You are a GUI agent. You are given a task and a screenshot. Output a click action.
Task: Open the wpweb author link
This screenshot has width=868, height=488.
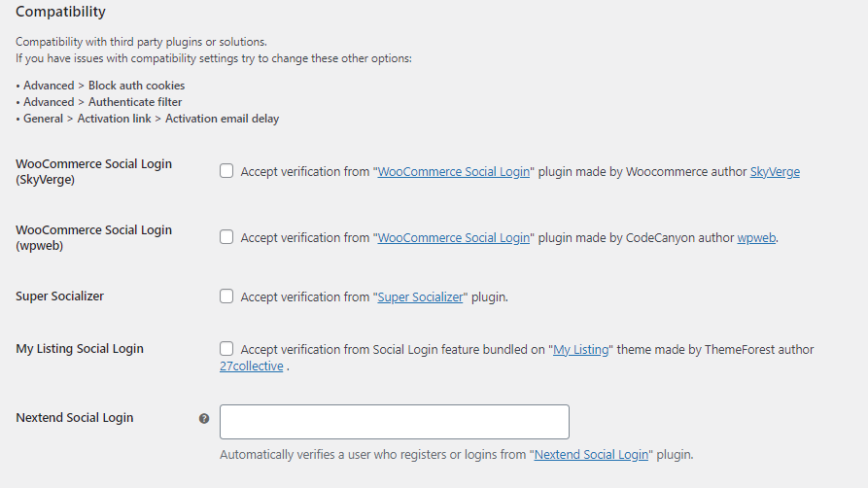click(756, 237)
